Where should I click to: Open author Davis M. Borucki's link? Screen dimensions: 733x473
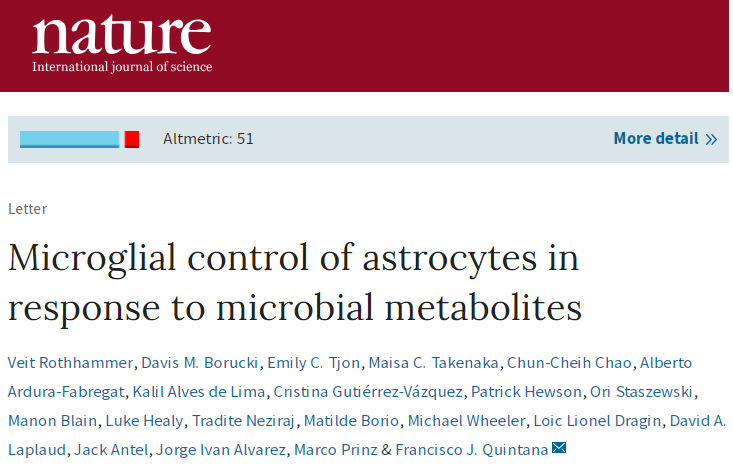coord(200,363)
